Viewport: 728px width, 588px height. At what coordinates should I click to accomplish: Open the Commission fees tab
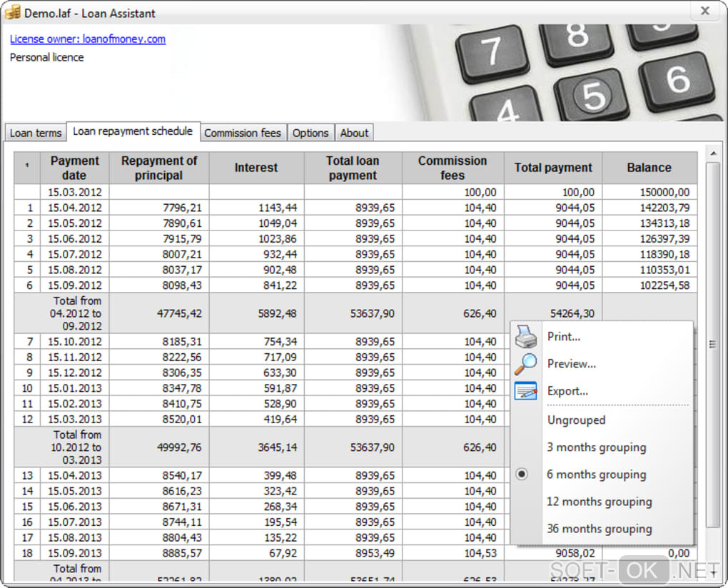point(243,133)
